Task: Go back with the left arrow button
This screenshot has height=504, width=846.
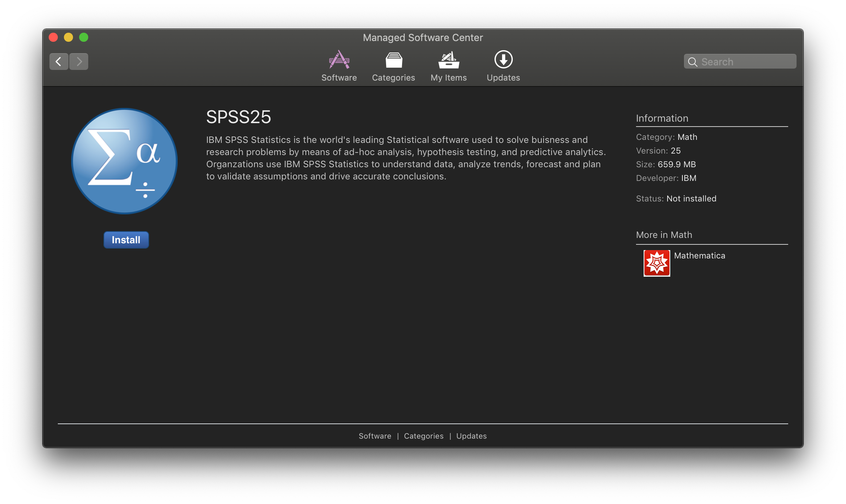Action: [x=59, y=62]
